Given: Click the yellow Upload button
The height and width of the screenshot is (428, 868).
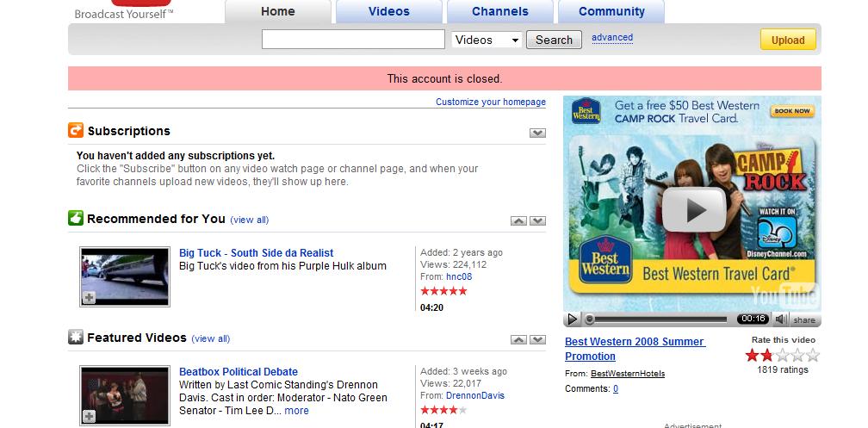Looking at the screenshot, I should pos(787,40).
